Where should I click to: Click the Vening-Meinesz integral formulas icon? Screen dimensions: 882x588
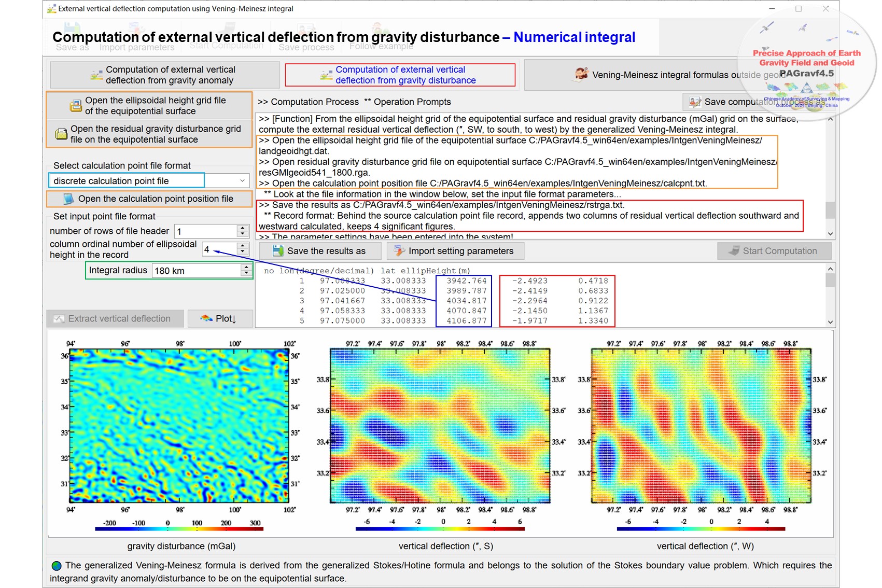point(581,75)
